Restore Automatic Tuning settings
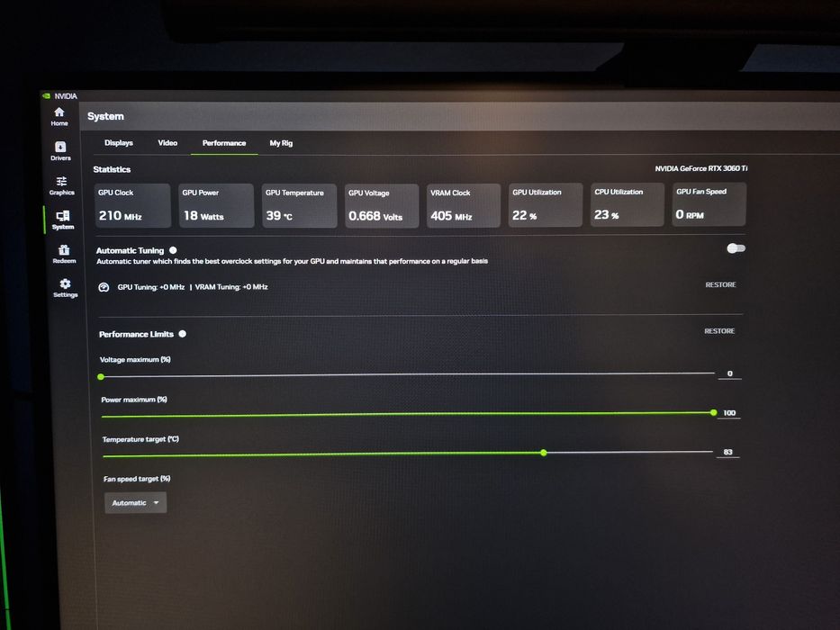840x630 pixels. [x=720, y=284]
